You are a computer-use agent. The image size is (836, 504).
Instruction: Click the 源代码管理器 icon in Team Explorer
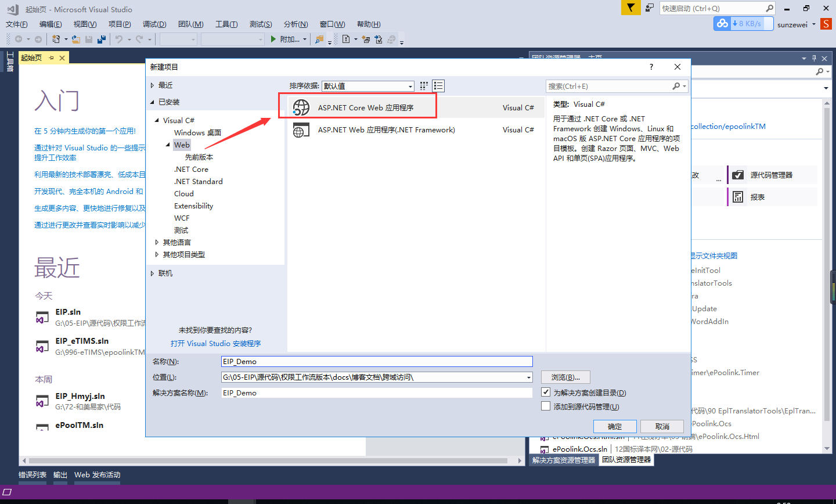(738, 175)
